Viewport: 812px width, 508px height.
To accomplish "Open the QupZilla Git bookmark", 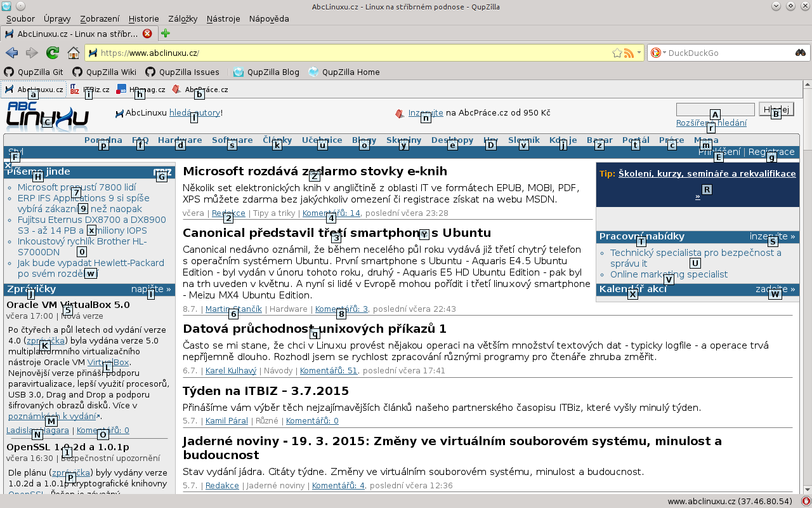I will click(x=34, y=72).
